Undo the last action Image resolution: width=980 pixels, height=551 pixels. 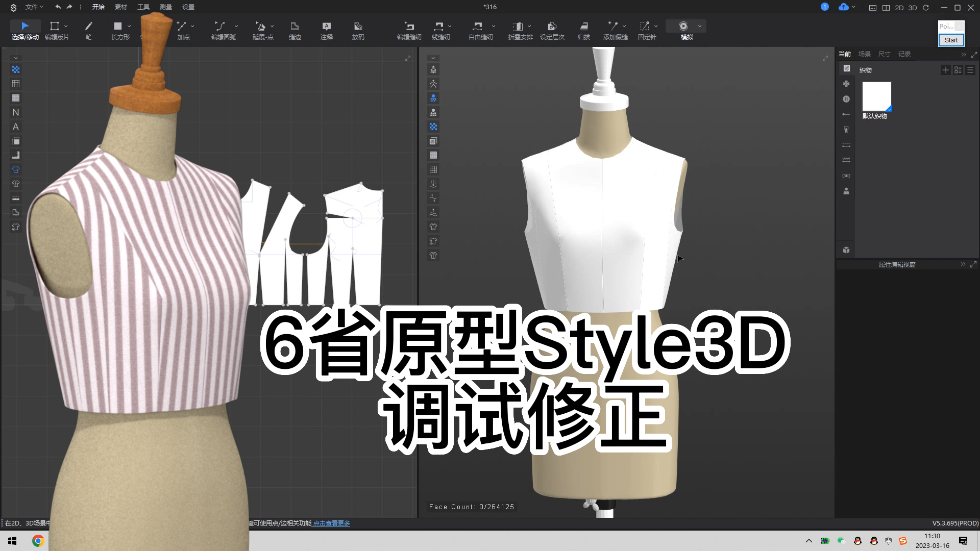point(58,7)
